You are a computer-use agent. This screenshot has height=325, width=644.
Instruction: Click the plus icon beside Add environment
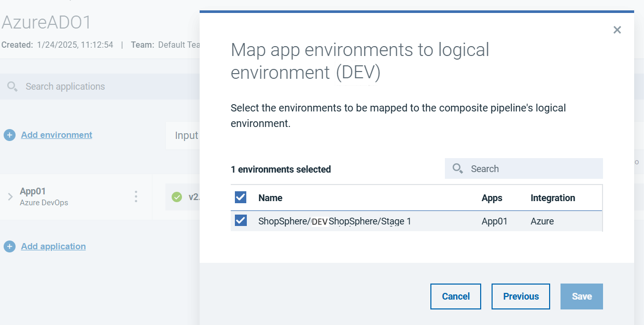click(9, 135)
